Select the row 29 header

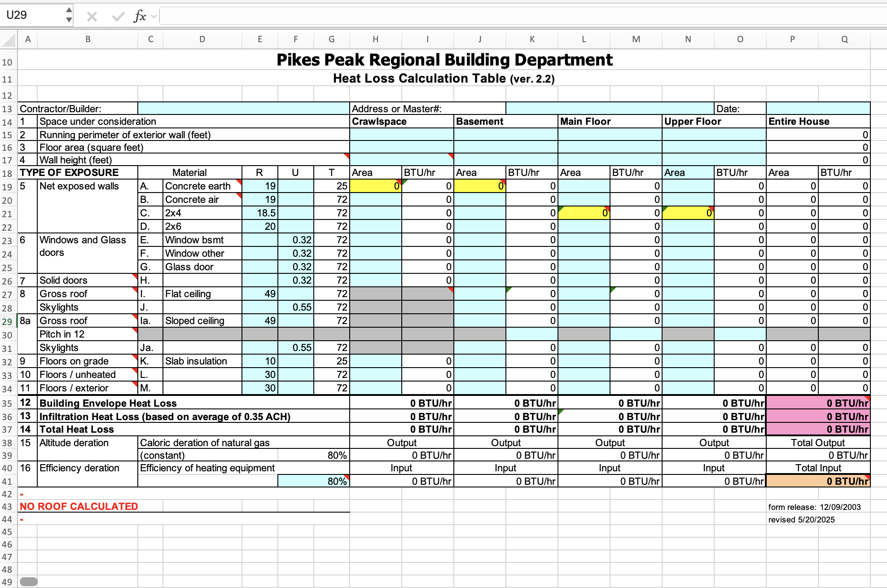[8, 321]
